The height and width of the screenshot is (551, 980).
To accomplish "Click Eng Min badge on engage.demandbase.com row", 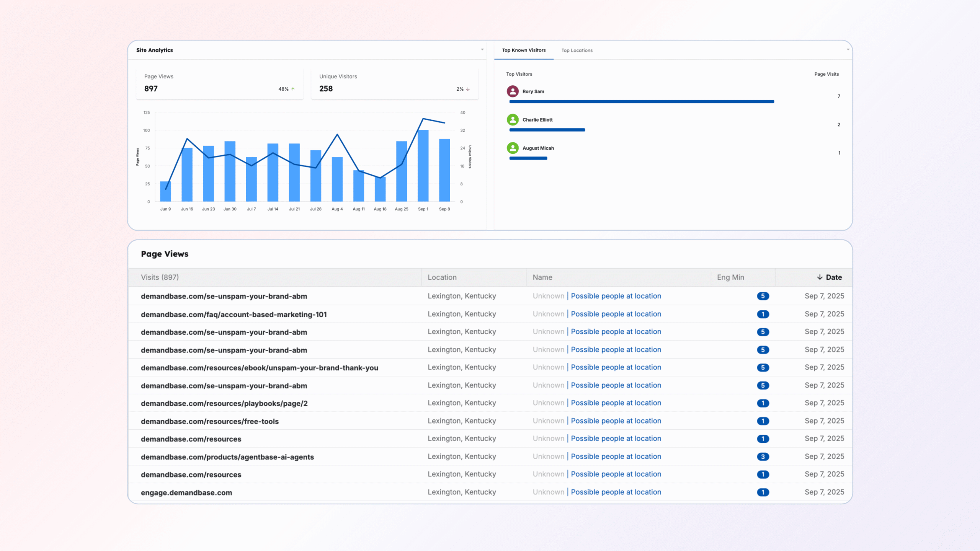I will pyautogui.click(x=763, y=492).
